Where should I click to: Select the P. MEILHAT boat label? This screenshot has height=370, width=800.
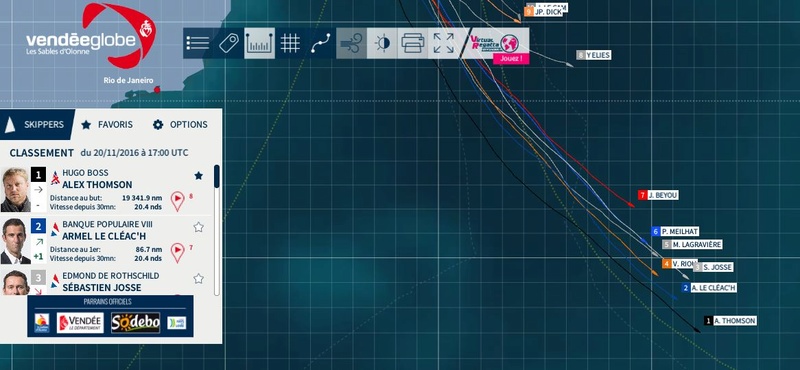coord(675,232)
